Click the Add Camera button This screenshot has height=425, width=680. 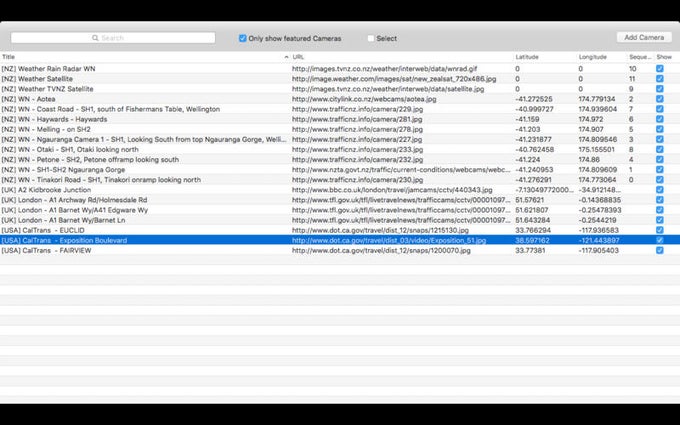[x=644, y=37]
